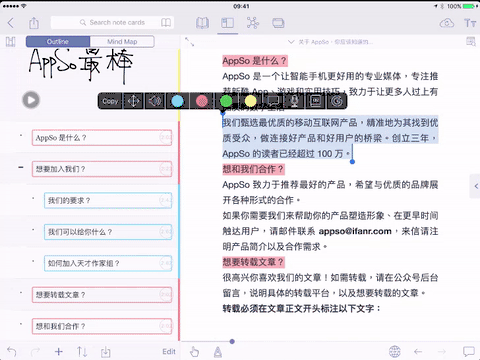Go back with the top-left arrow

click(x=11, y=23)
